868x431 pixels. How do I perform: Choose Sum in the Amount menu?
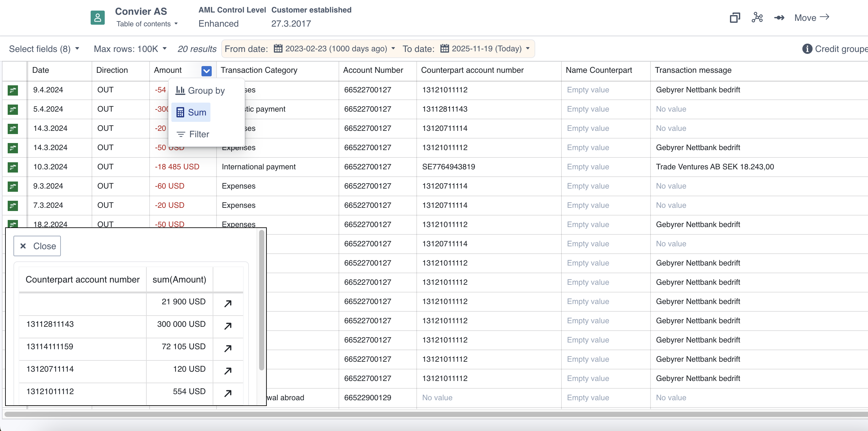191,112
